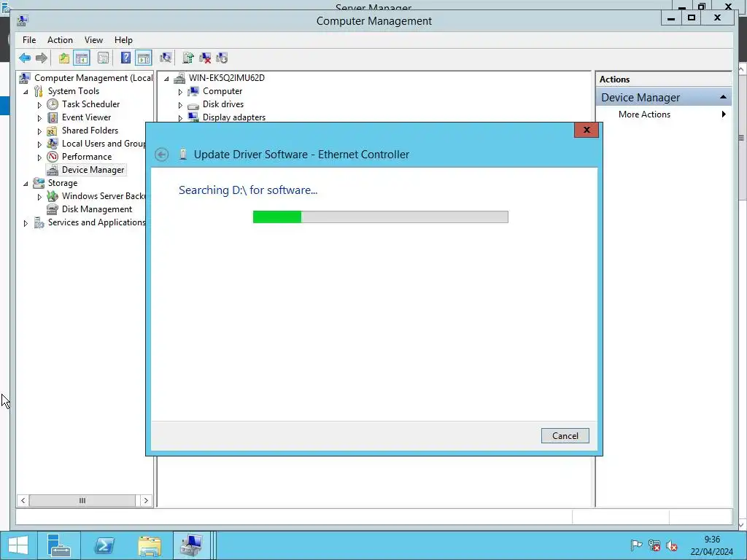Click the Up One Level folder icon

click(64, 58)
